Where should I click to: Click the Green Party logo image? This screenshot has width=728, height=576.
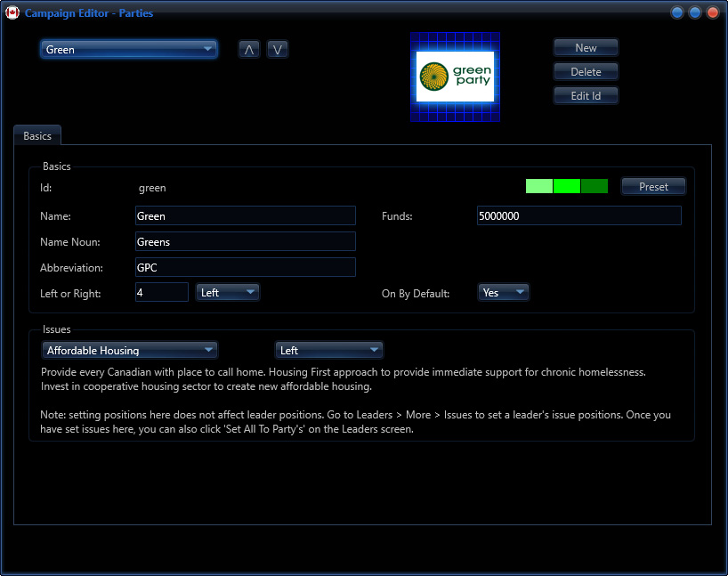455,77
